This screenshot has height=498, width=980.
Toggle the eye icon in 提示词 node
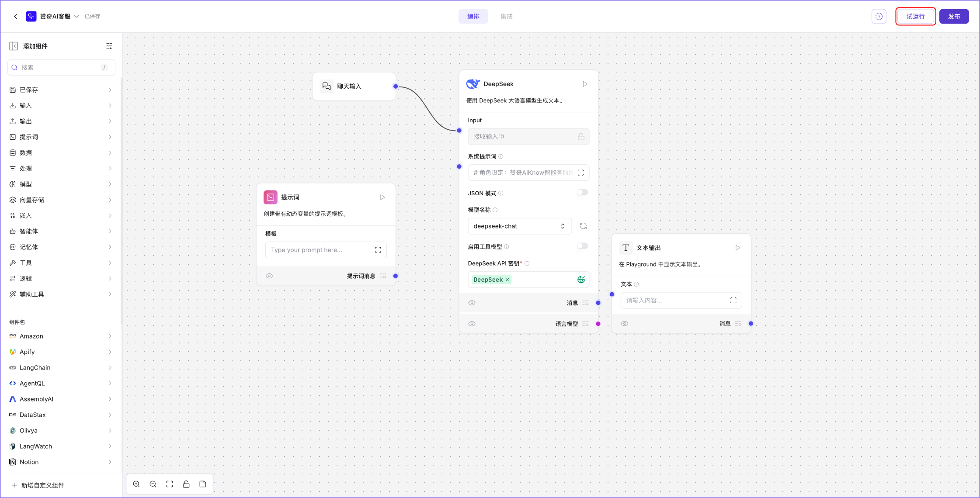coord(269,276)
